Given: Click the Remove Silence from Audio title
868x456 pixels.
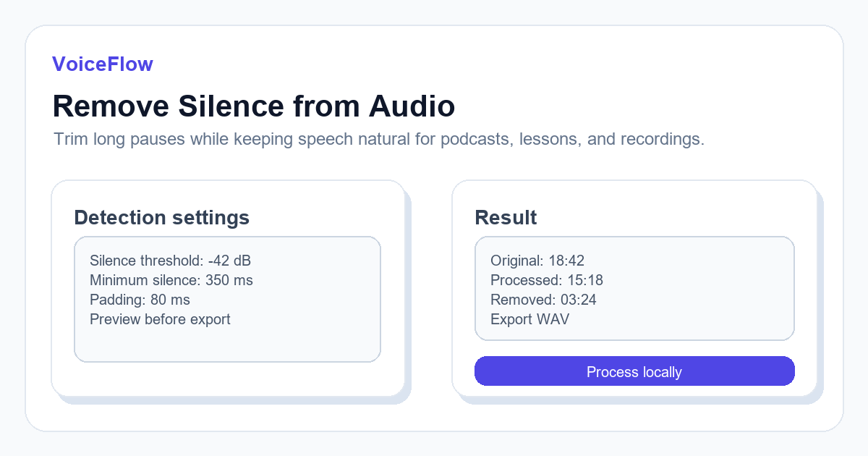Looking at the screenshot, I should click(254, 106).
